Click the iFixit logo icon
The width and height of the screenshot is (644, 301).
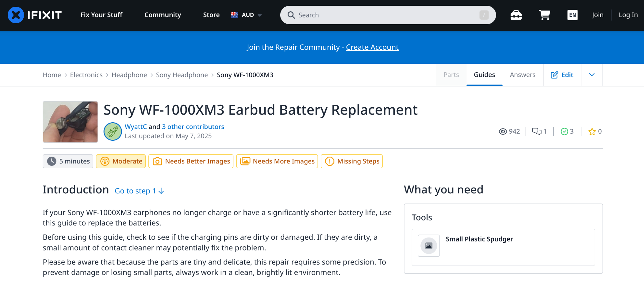[16, 15]
